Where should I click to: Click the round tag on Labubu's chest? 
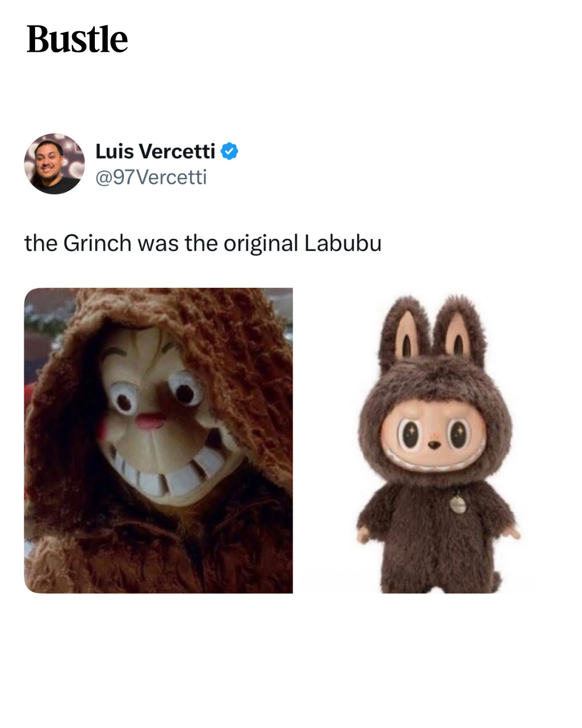(458, 504)
